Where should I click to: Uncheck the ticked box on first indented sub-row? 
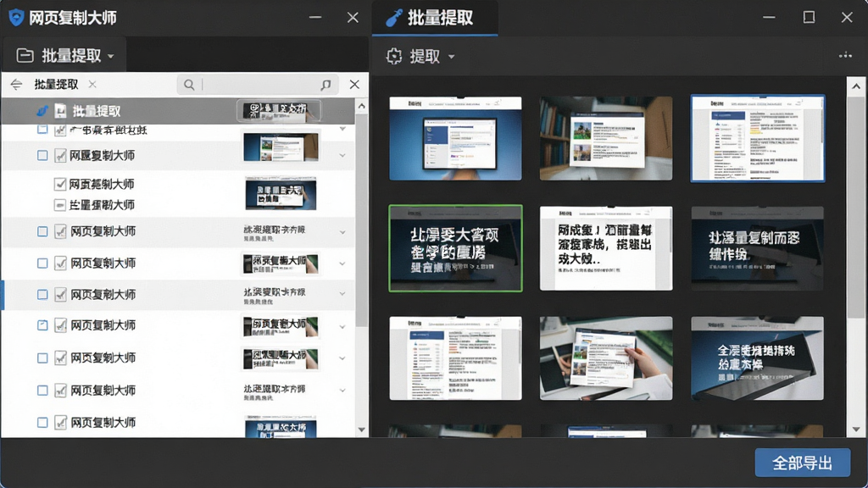point(60,184)
